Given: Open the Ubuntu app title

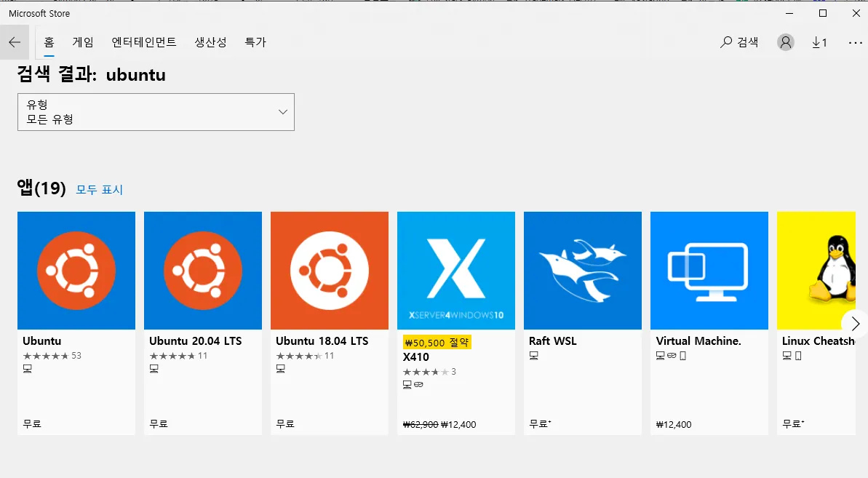Looking at the screenshot, I should pos(42,340).
